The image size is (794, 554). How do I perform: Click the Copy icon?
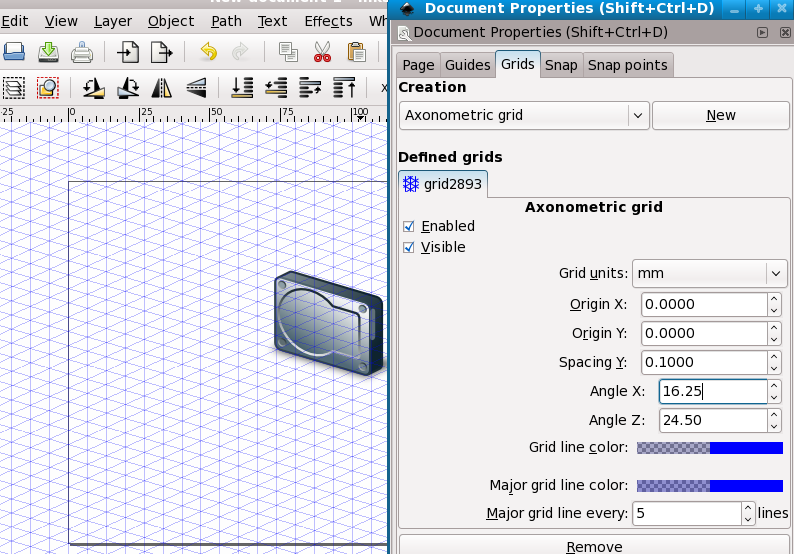coord(288,52)
